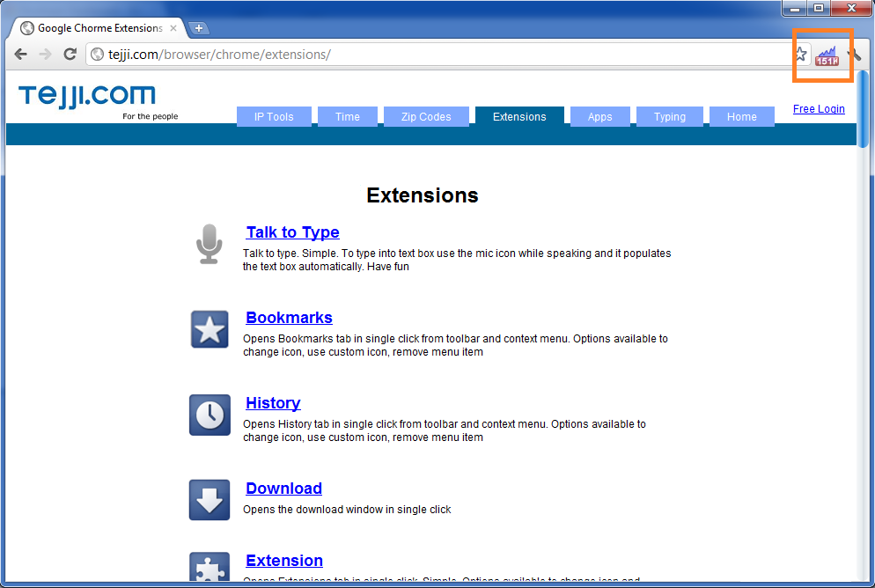Open the IP Tools tab

click(274, 116)
